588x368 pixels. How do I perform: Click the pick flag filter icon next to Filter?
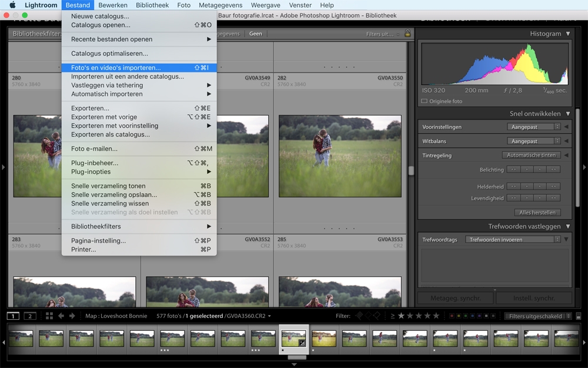pos(359,316)
